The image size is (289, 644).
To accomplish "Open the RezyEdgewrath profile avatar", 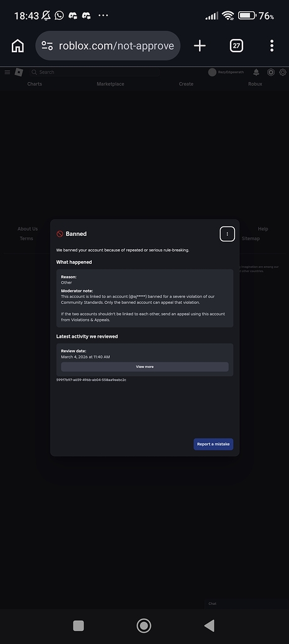I will tap(212, 72).
